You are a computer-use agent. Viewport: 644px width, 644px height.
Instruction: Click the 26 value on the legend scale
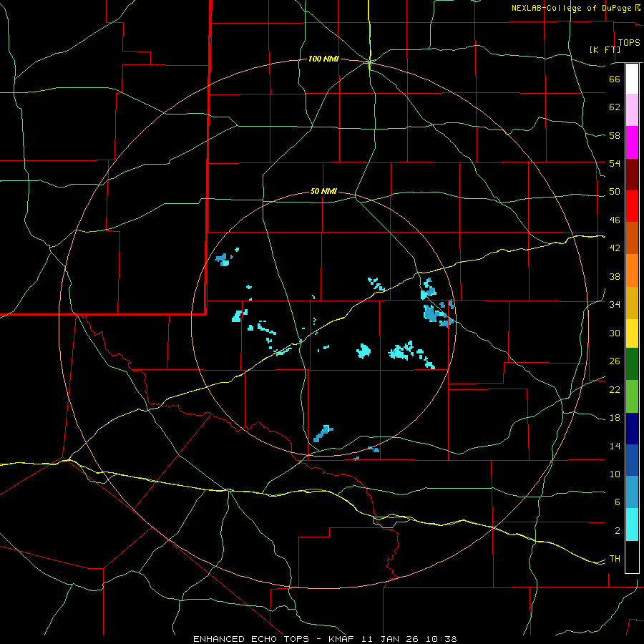click(615, 361)
